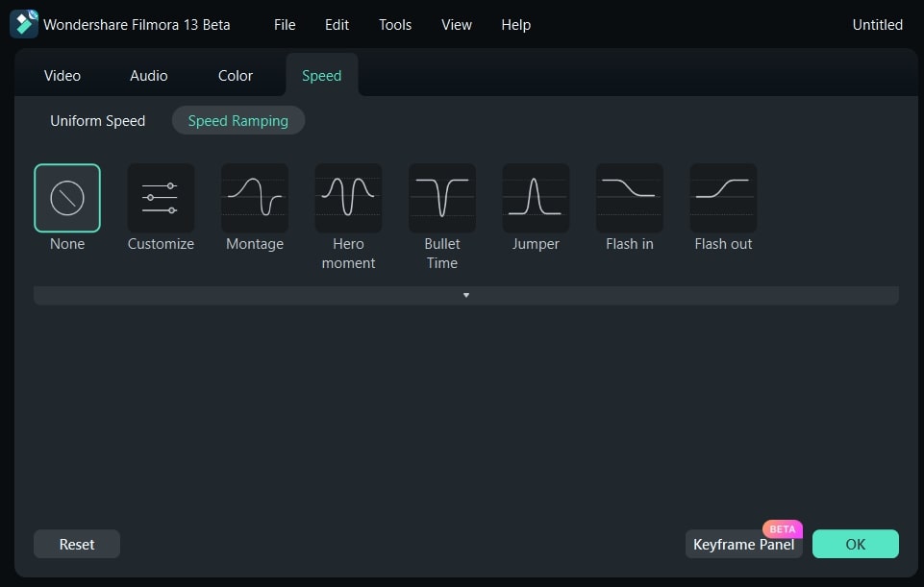Select the Bullet Time preset
This screenshot has height=587, width=924.
point(442,198)
